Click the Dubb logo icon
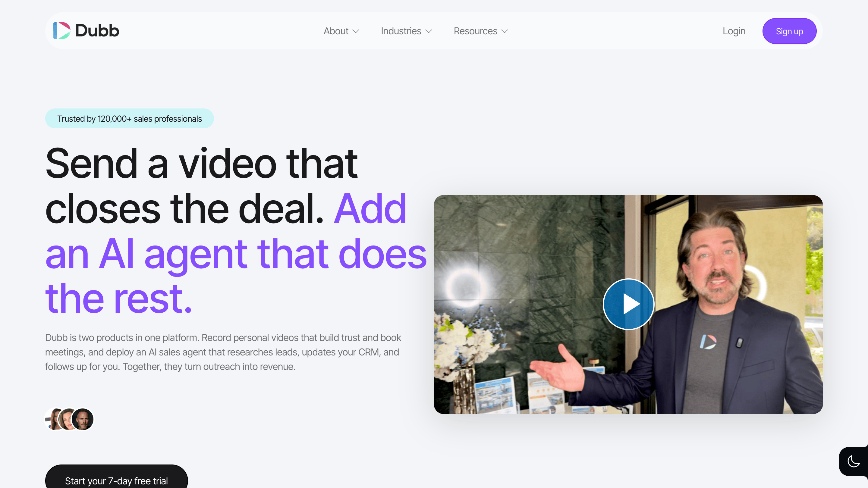 pyautogui.click(x=62, y=31)
